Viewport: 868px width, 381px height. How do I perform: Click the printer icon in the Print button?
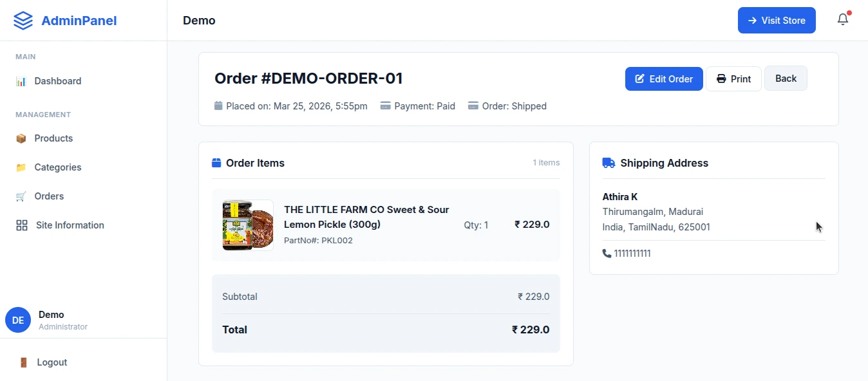(720, 79)
